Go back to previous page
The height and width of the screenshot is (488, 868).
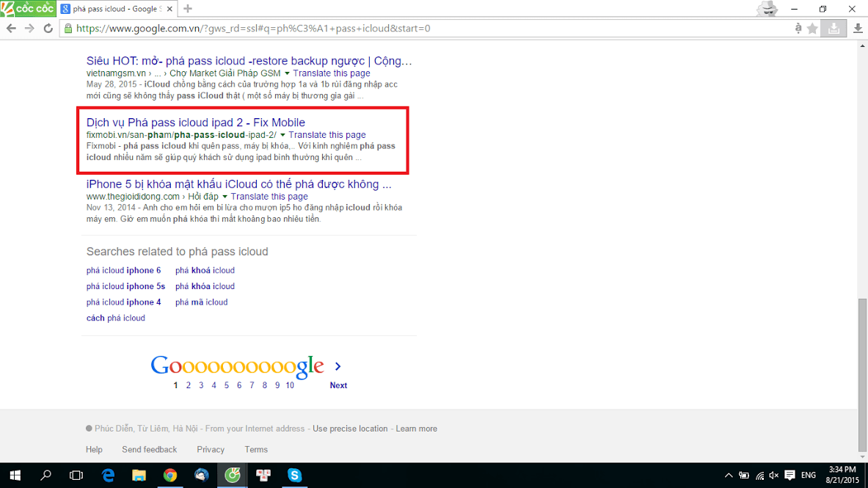[11, 29]
